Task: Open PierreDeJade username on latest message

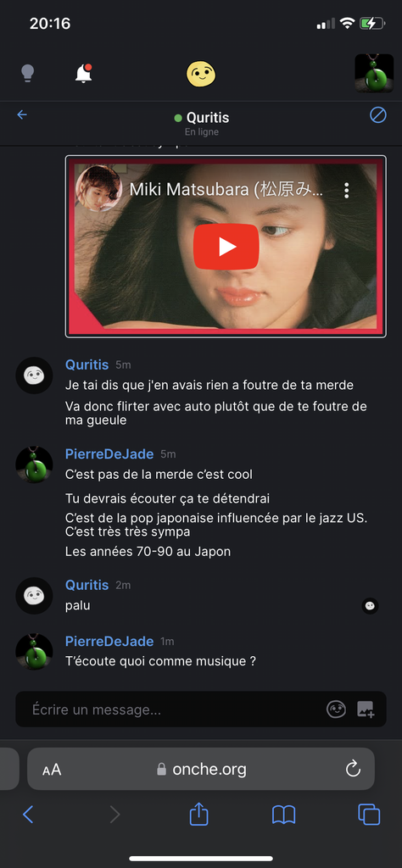Action: tap(109, 641)
